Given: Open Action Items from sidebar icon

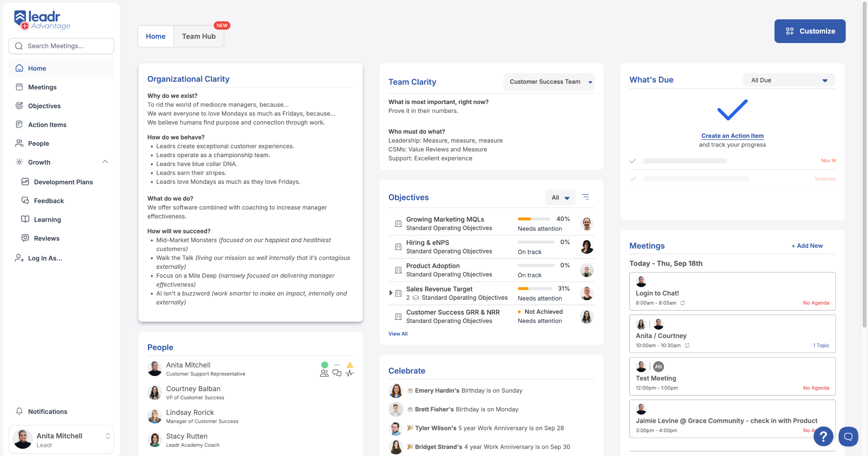Looking at the screenshot, I should click(x=19, y=124).
